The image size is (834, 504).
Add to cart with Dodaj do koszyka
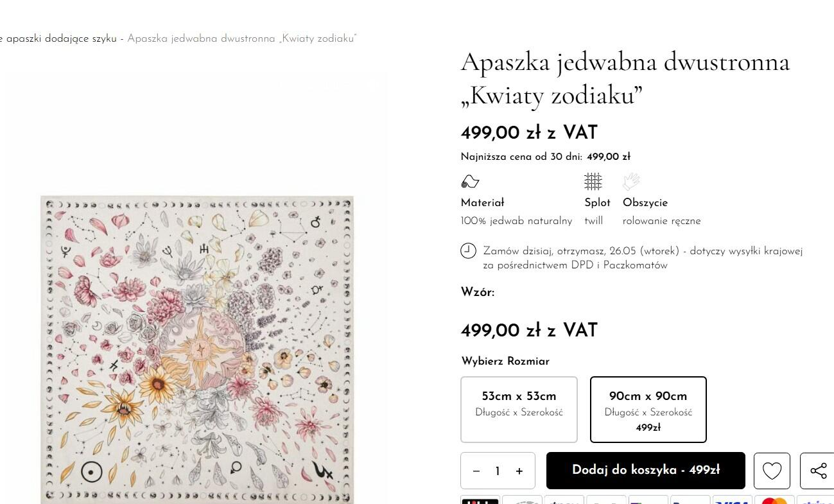tap(646, 471)
